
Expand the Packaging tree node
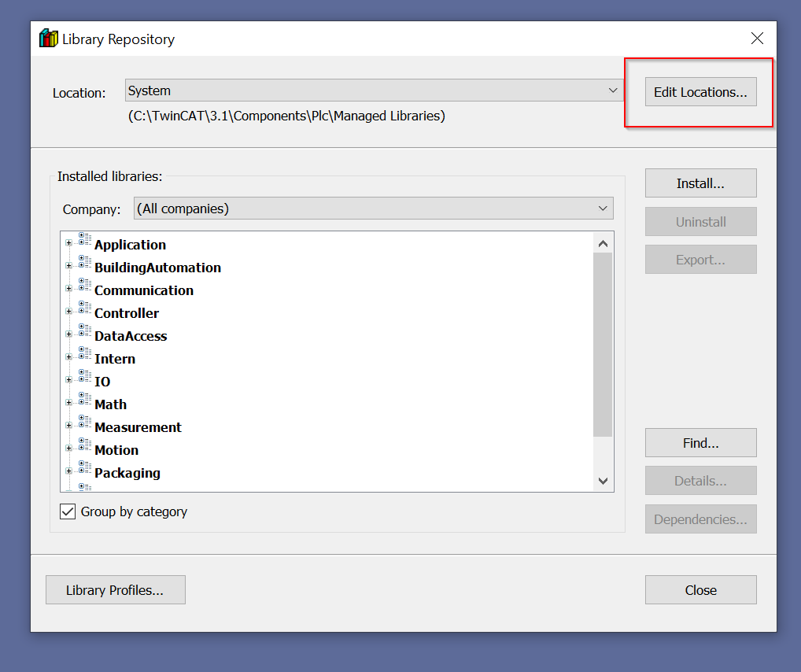(x=69, y=471)
